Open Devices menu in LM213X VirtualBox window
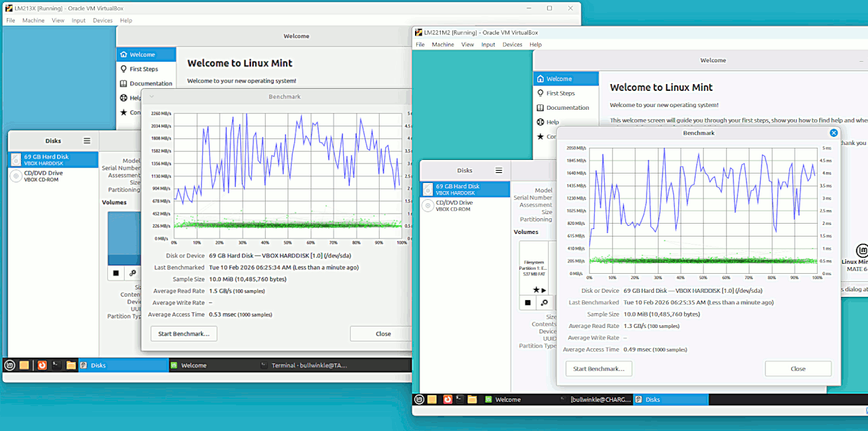Image resolution: width=868 pixels, height=431 pixels. click(x=102, y=20)
